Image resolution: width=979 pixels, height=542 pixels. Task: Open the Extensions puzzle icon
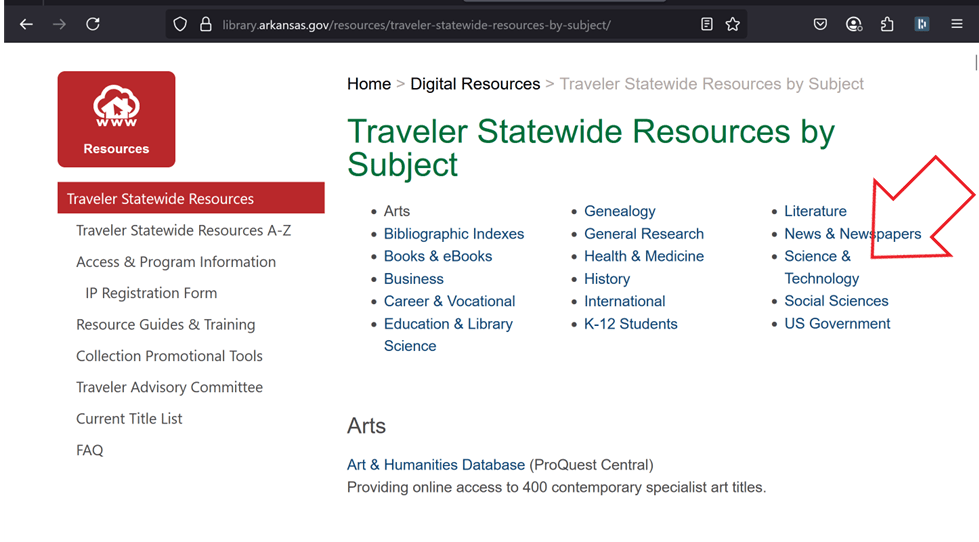point(886,24)
